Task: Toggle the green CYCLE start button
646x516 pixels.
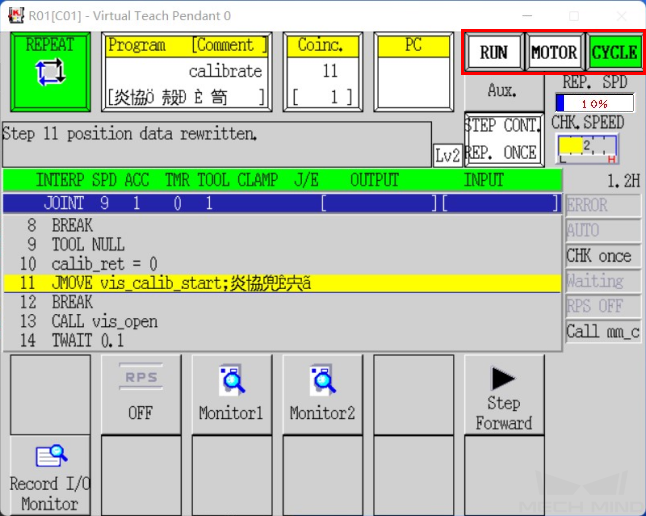Action: (x=614, y=52)
